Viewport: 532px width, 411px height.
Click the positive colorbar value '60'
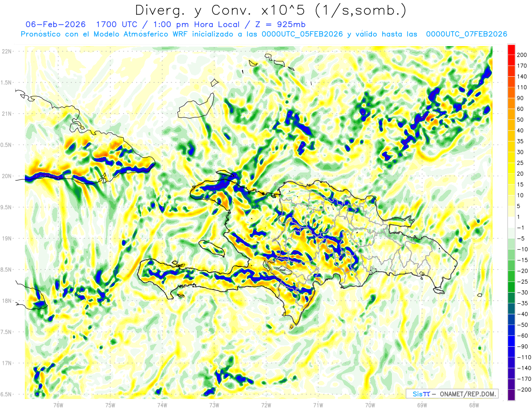pyautogui.click(x=520, y=109)
